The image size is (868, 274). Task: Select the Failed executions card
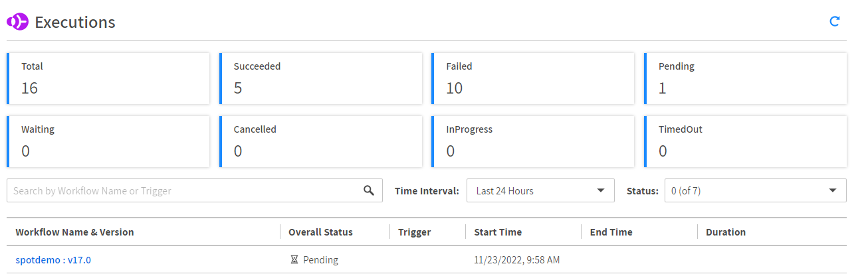click(533, 78)
